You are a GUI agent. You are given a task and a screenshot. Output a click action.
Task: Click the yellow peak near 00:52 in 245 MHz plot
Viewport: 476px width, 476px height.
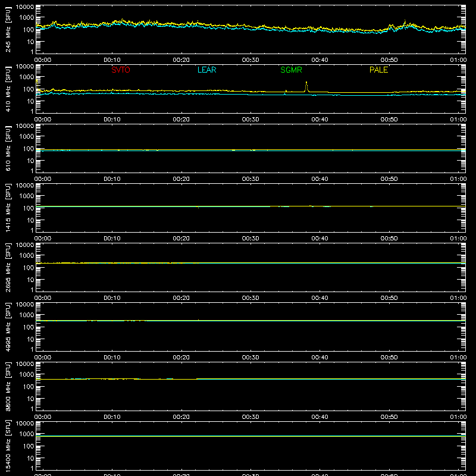click(x=405, y=23)
